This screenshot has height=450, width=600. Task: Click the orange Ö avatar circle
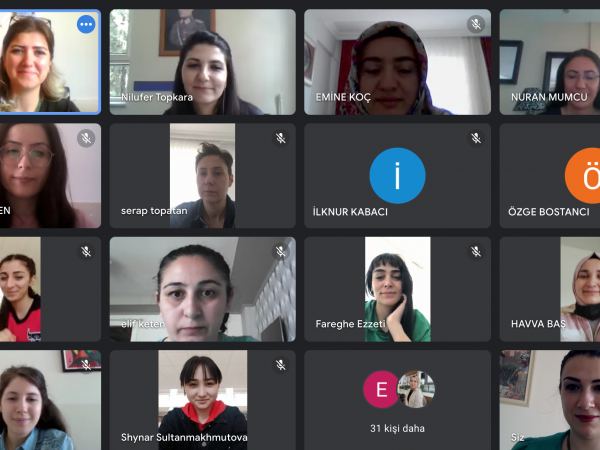coord(582,175)
